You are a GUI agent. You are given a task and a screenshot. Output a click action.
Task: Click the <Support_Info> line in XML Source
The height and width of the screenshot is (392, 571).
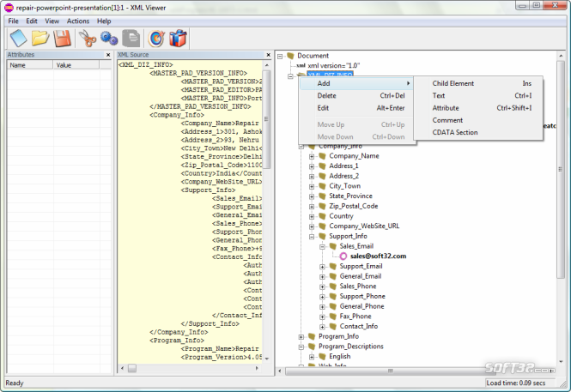point(209,190)
